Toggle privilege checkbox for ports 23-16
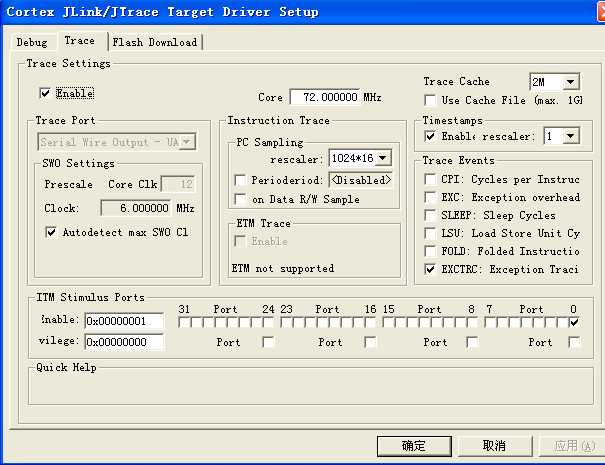605x465 pixels. 370,342
